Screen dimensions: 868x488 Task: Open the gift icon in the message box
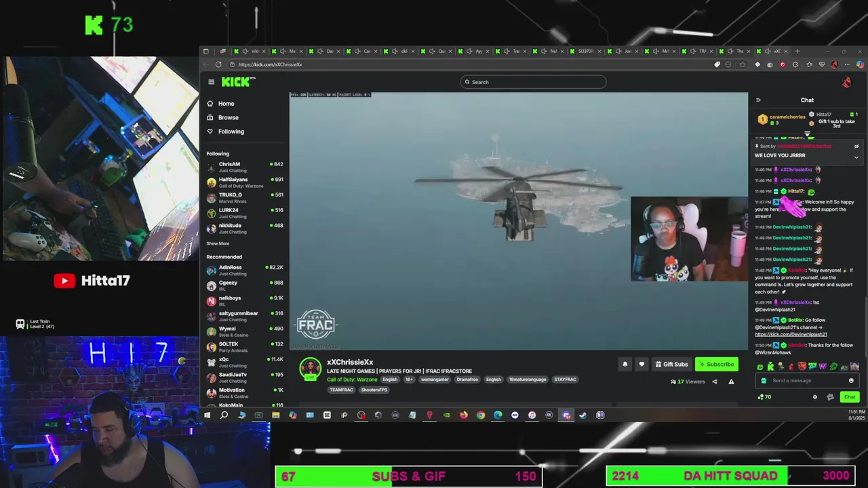click(764, 381)
